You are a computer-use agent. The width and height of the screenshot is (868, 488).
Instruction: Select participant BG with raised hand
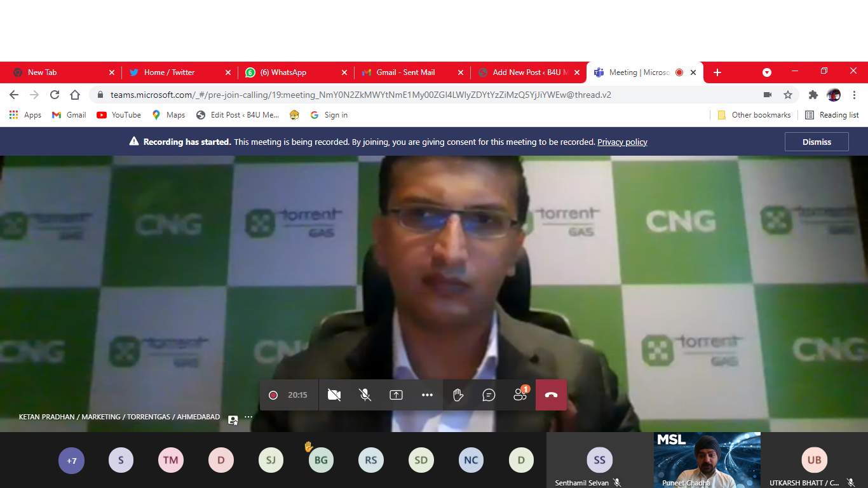tap(321, 461)
